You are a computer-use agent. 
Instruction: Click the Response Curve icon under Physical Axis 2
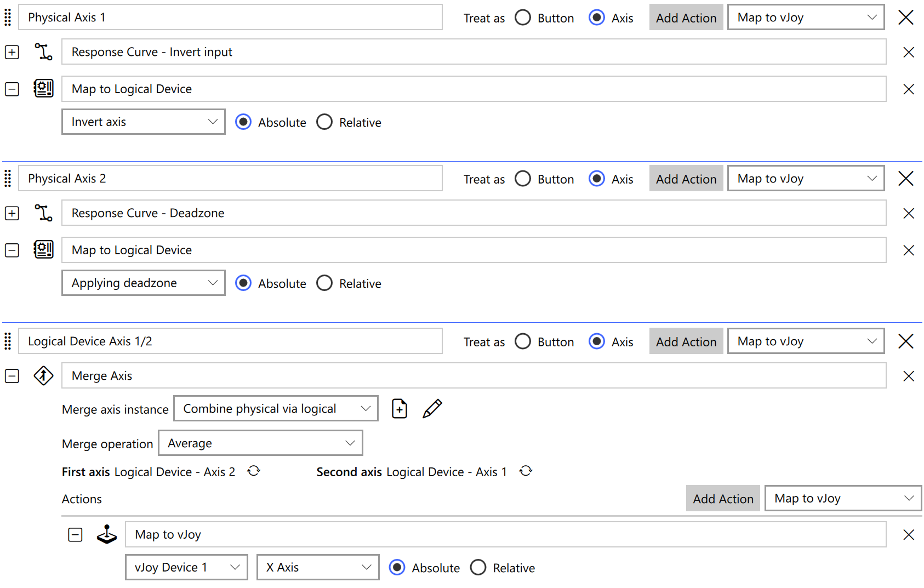coord(43,213)
